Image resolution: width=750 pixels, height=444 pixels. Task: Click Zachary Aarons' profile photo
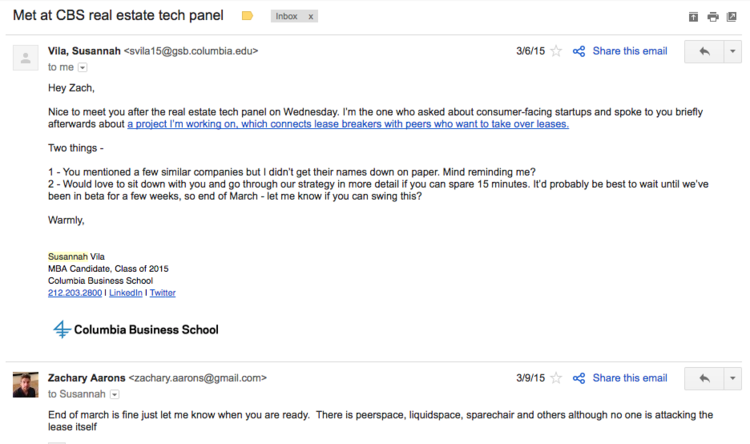coord(25,384)
